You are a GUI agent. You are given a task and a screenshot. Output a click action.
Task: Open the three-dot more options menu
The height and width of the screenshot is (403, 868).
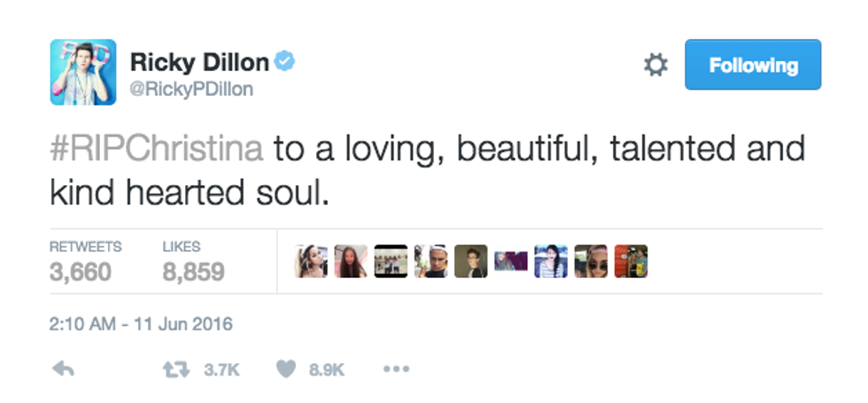pos(395,369)
